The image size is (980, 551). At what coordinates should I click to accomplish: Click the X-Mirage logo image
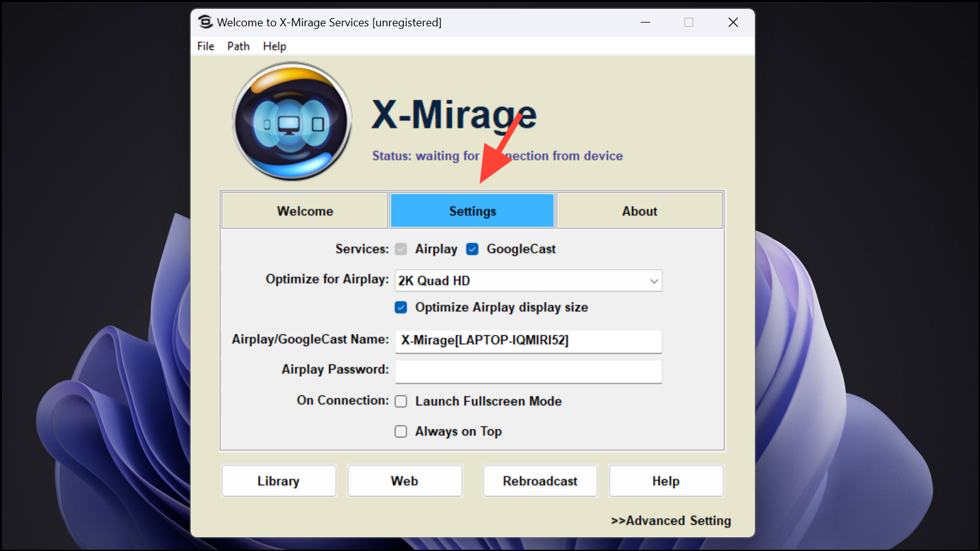(292, 121)
